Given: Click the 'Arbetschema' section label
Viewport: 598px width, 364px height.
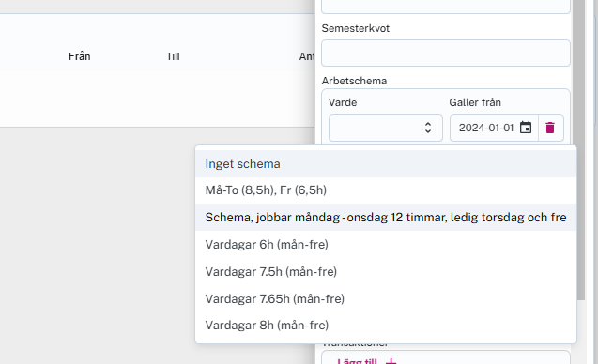Looking at the screenshot, I should point(354,81).
